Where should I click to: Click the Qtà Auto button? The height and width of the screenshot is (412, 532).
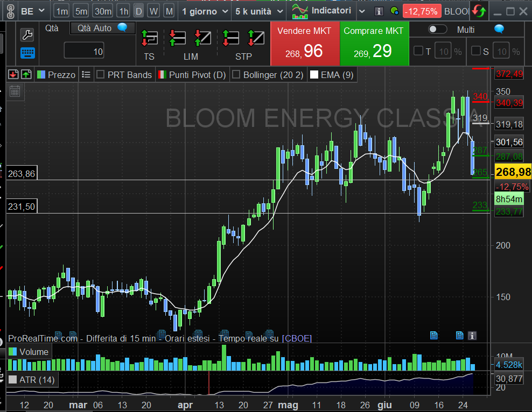coord(102,28)
